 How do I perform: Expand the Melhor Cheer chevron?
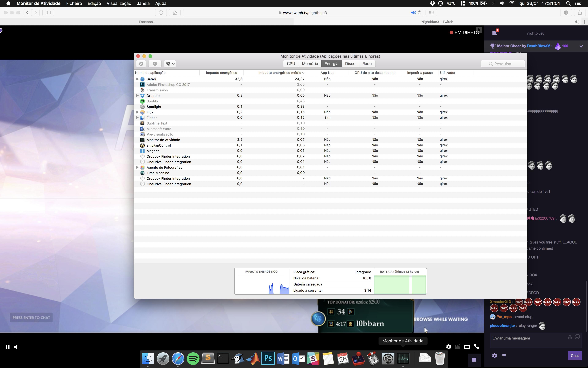click(581, 46)
